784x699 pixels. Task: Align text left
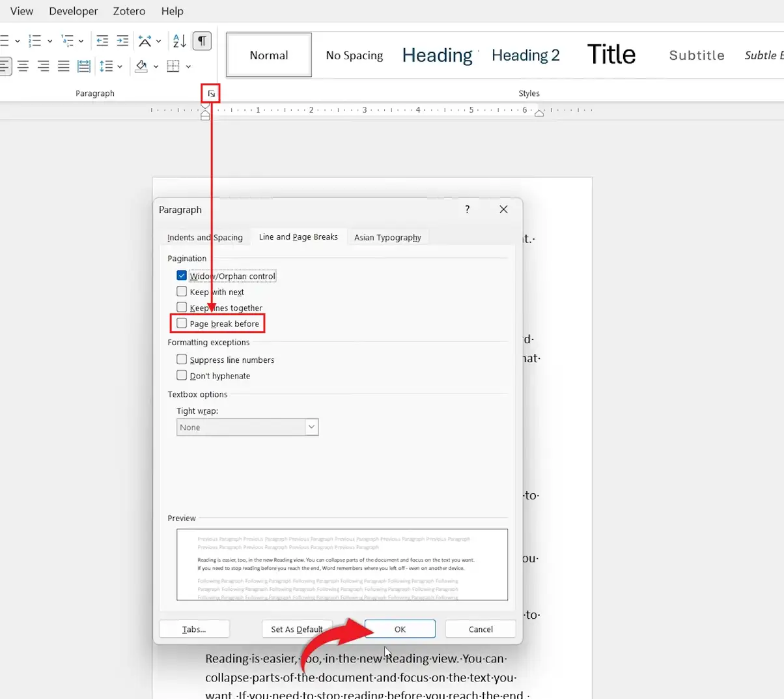(4, 66)
